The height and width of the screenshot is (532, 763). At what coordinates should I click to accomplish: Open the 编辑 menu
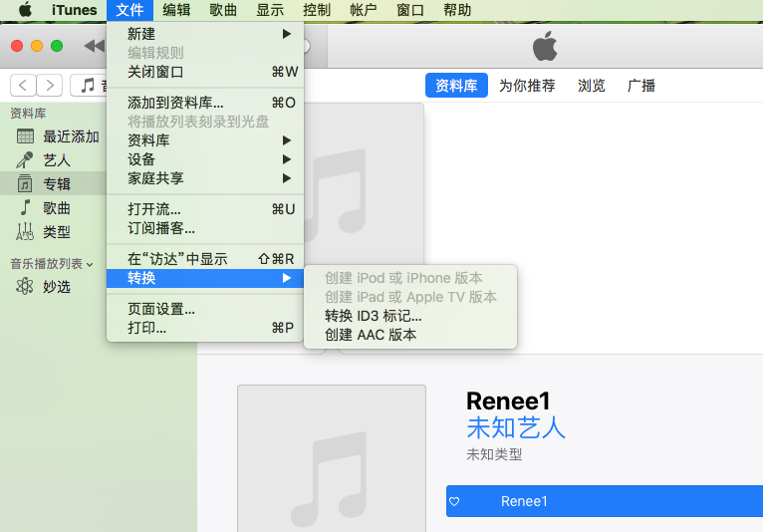tap(176, 10)
